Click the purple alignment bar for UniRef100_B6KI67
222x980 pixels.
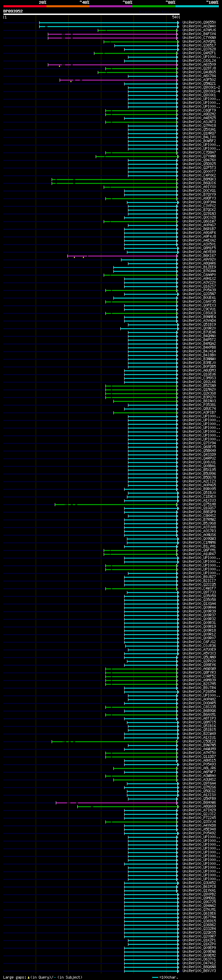coord(122,256)
